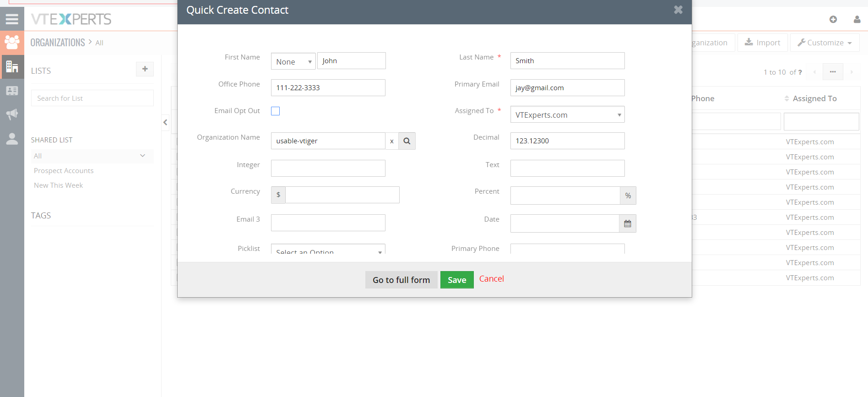Click the Assigned To column filter box
868x397 pixels.
click(x=821, y=122)
